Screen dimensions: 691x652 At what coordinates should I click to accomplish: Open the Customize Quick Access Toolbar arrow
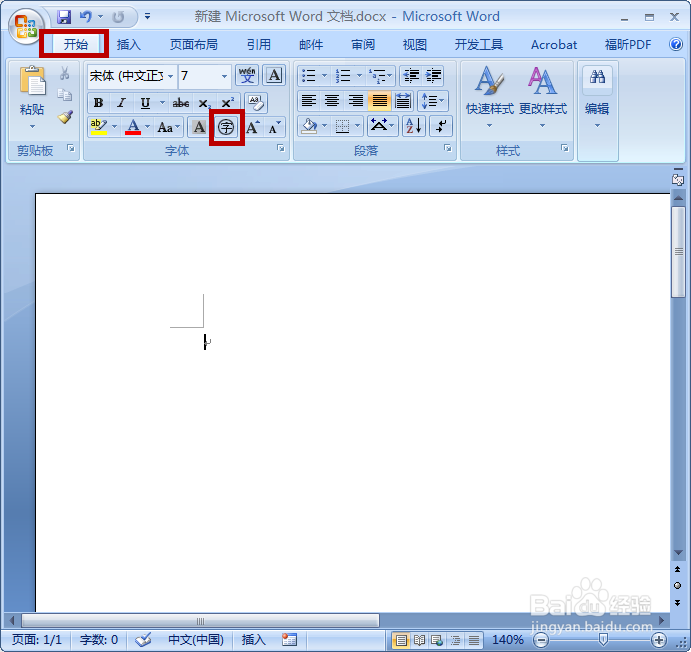tap(147, 17)
